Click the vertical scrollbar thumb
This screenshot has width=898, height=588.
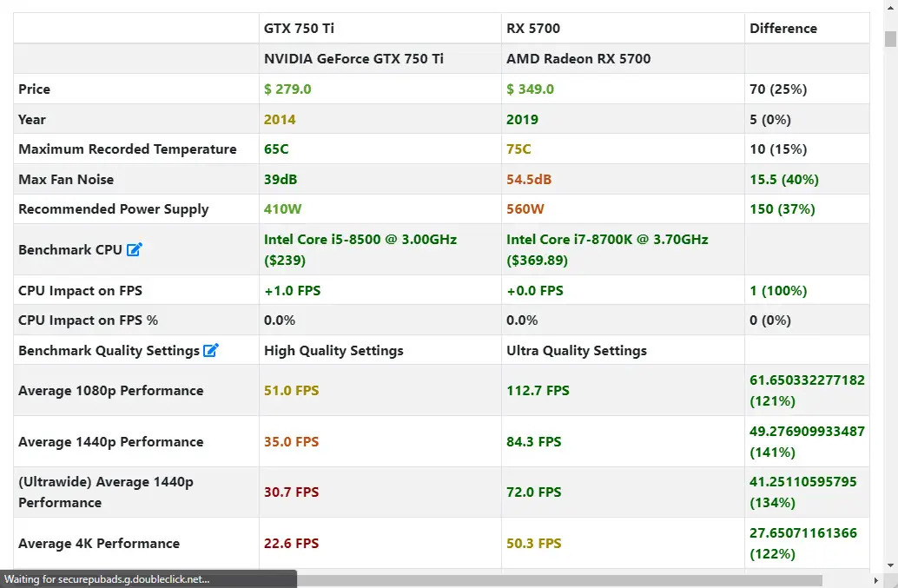click(x=890, y=39)
